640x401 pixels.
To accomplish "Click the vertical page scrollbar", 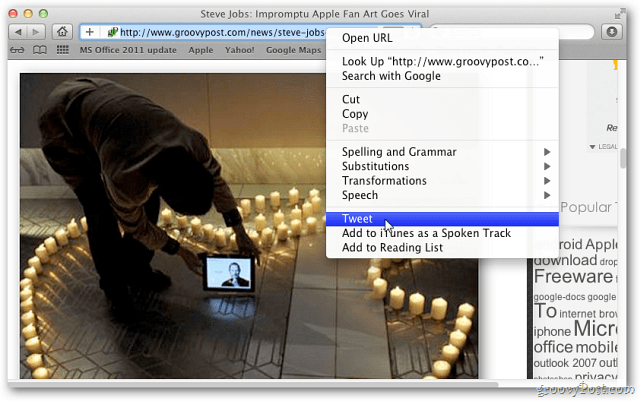I will point(622,158).
